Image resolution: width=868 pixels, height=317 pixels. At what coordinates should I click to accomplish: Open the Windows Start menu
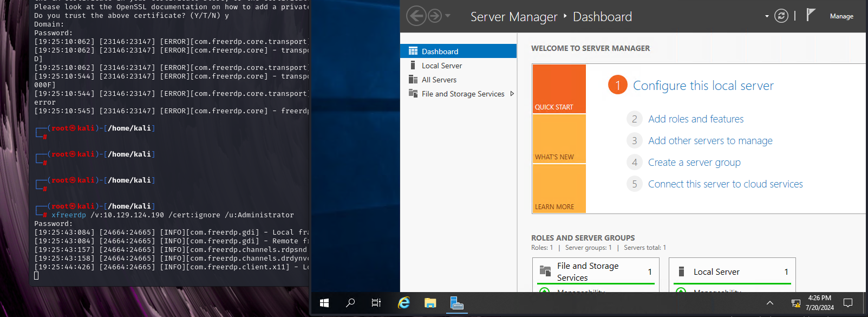click(x=324, y=303)
